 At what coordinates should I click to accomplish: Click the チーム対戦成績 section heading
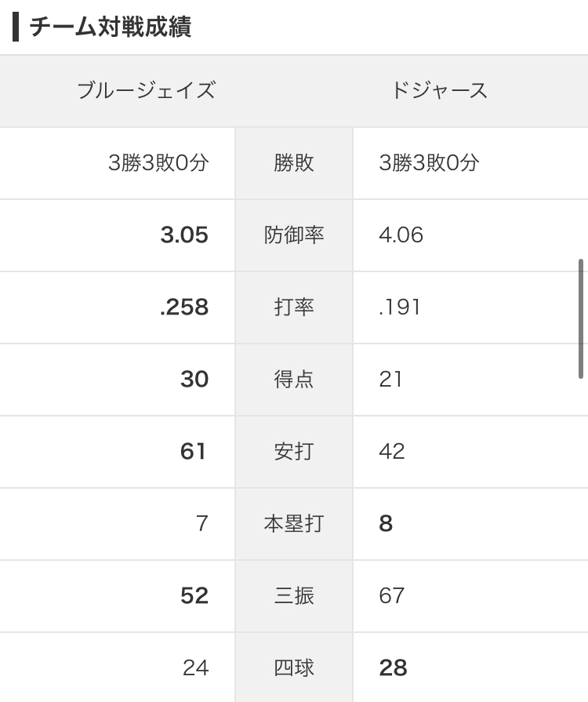[110, 27]
